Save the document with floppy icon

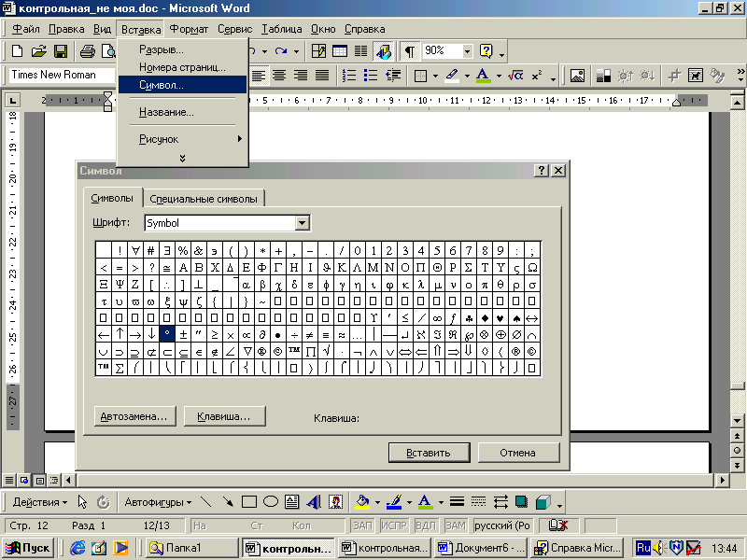point(61,51)
